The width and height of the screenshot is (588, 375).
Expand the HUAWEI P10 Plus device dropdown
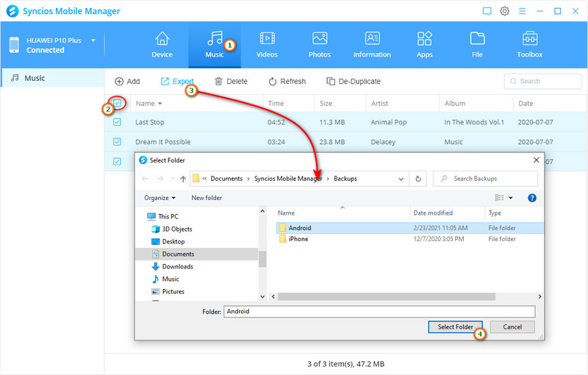[93, 40]
